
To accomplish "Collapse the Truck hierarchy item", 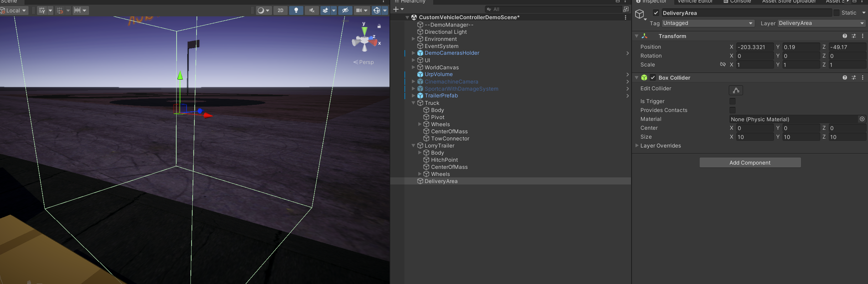I will pyautogui.click(x=413, y=103).
